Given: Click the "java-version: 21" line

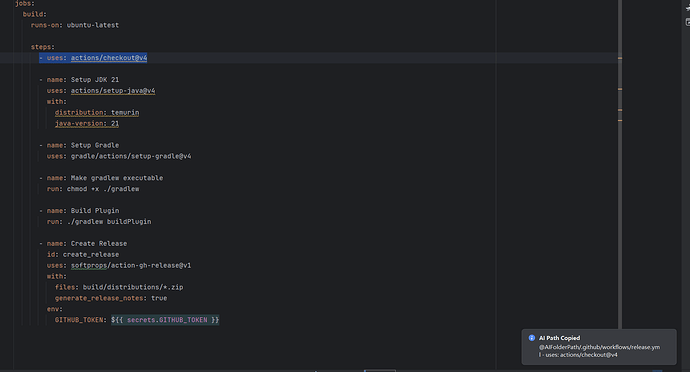Looking at the screenshot, I should click(87, 124).
